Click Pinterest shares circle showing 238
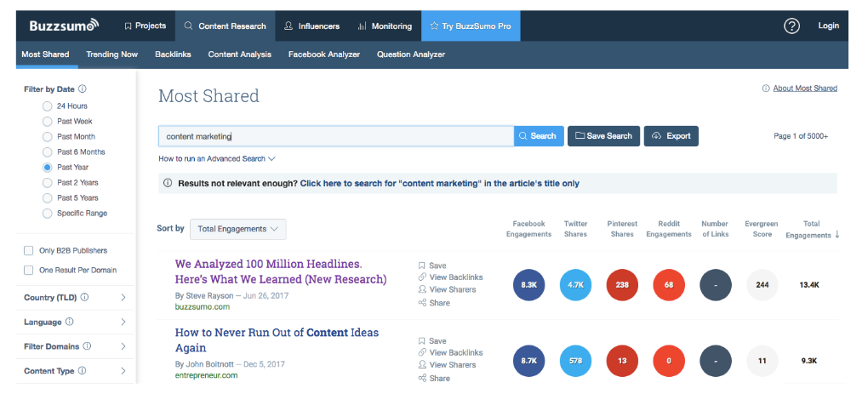The width and height of the screenshot is (868, 394). (x=622, y=285)
